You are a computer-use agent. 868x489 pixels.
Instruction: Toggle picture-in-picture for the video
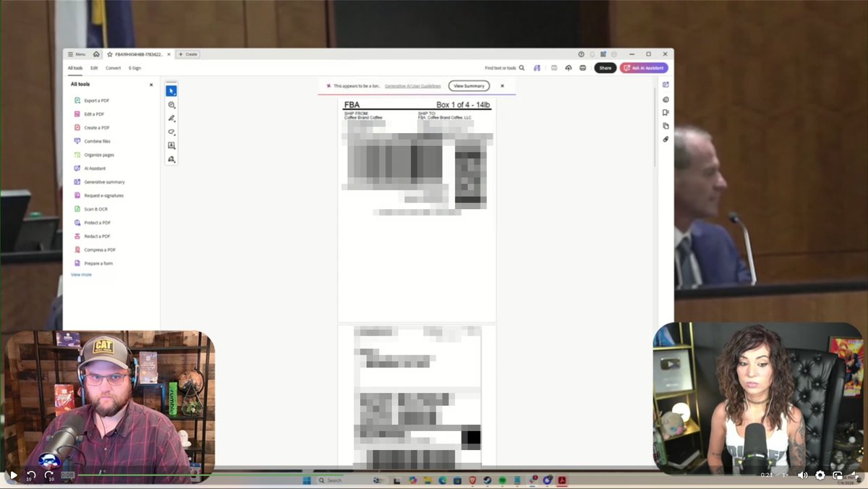(x=838, y=475)
